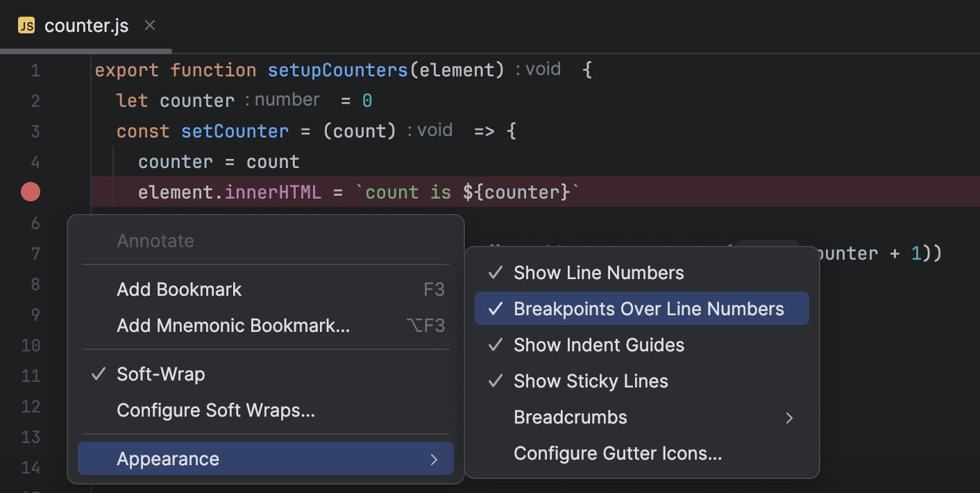Open the Appearance submenu
This screenshot has width=980, height=493.
tap(168, 458)
